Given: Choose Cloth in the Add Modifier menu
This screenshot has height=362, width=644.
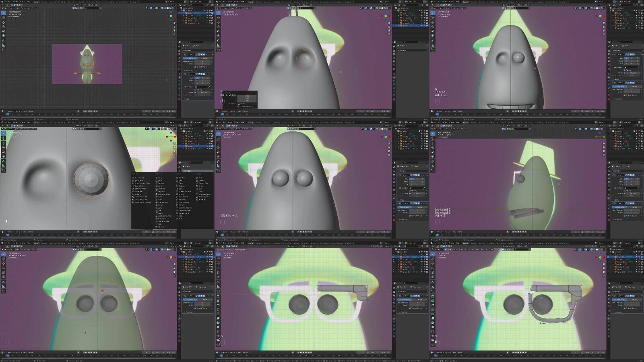Looking at the screenshot, I should coord(199,178).
